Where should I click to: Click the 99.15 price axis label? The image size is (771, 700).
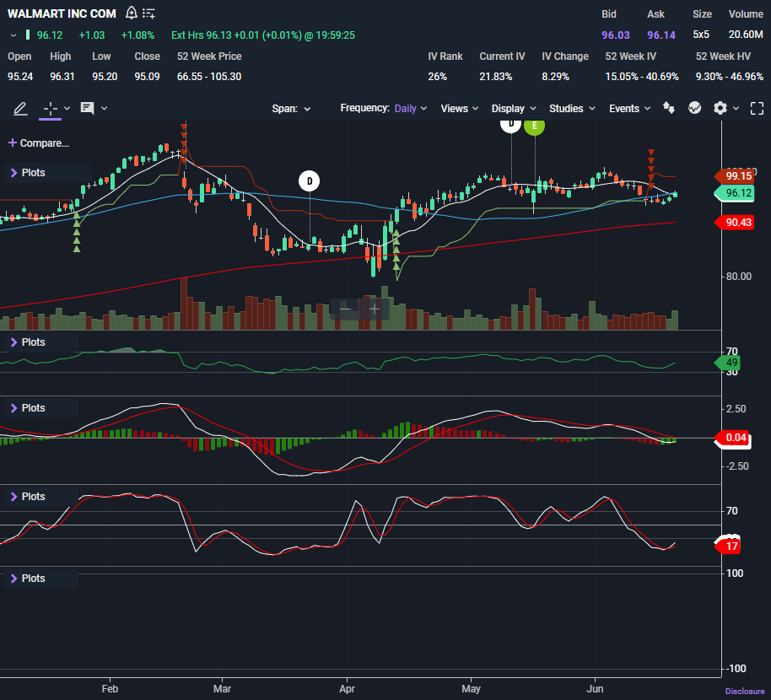click(x=734, y=176)
